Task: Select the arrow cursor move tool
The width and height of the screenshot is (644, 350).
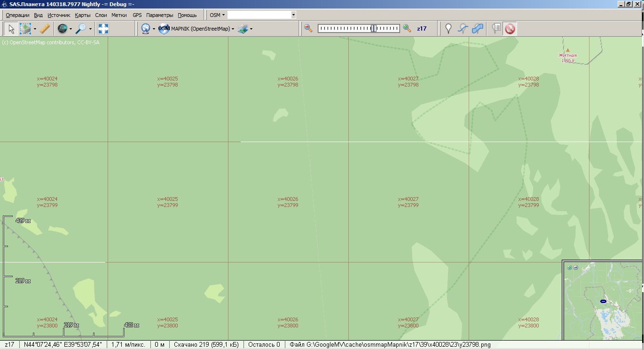Action: [x=11, y=29]
